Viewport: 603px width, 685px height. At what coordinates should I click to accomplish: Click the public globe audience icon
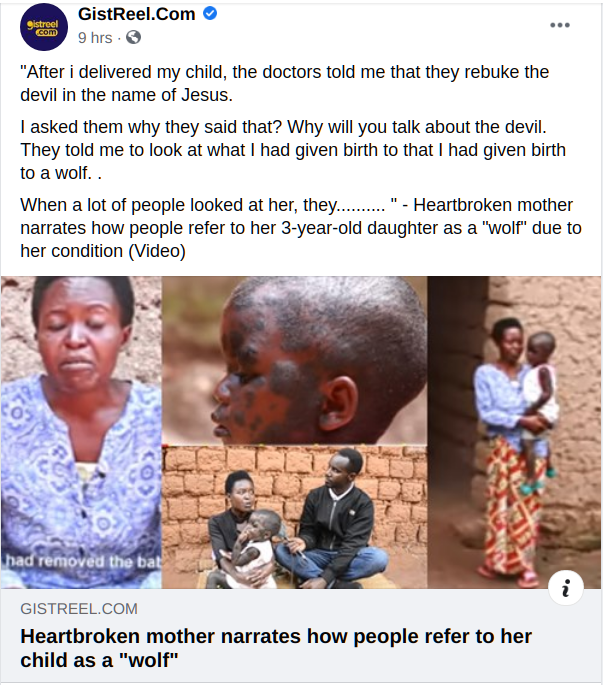click(x=133, y=38)
